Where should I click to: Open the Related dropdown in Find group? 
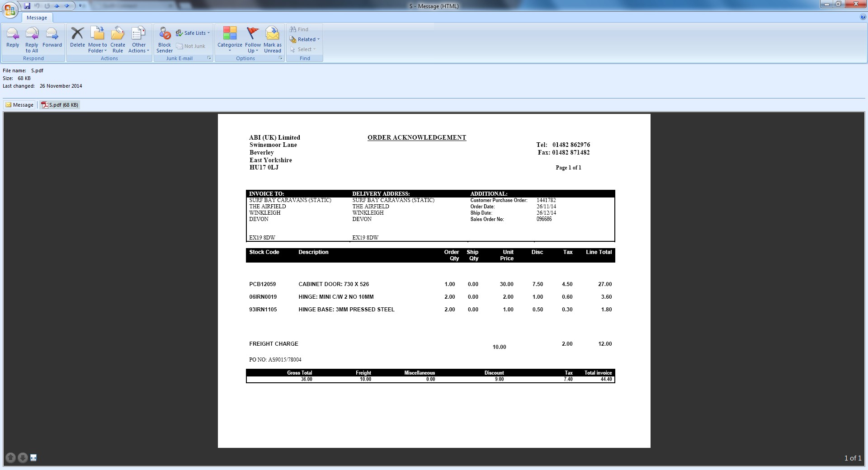coord(306,39)
